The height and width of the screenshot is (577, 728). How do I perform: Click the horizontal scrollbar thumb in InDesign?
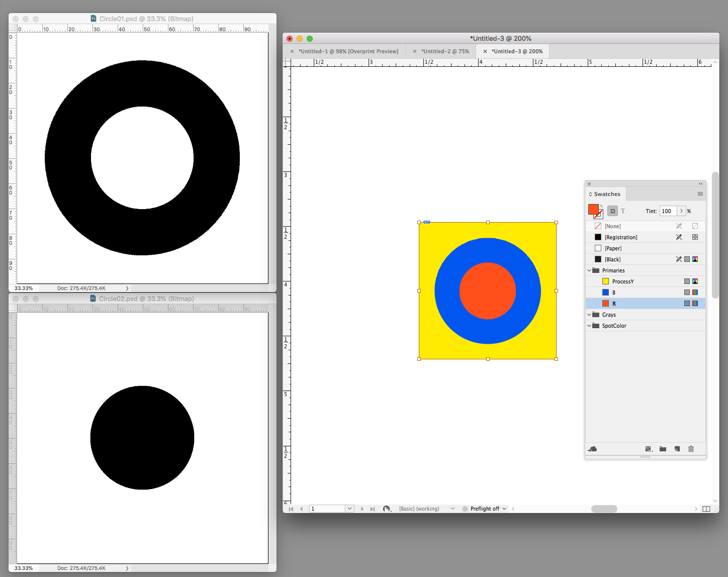[x=604, y=509]
